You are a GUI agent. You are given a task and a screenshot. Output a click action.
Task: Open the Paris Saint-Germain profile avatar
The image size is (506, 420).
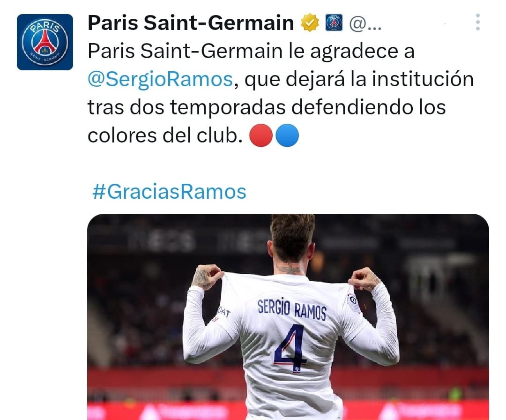[45, 42]
